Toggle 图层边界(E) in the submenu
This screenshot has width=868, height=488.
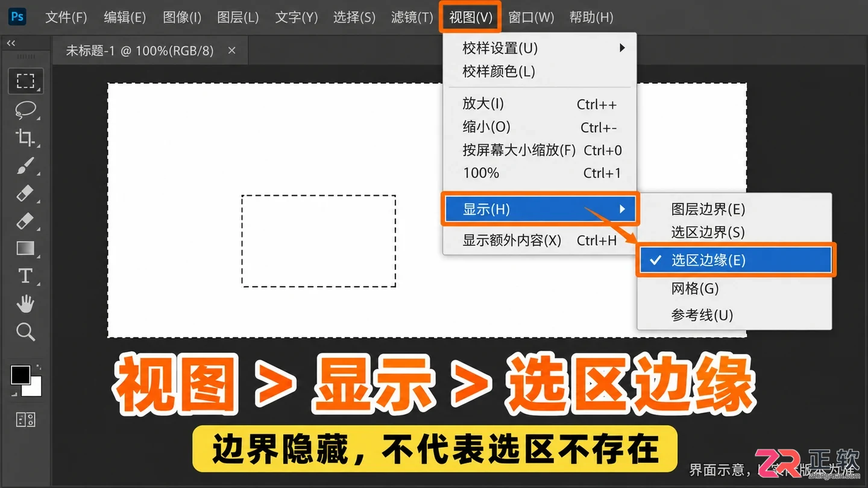point(735,209)
